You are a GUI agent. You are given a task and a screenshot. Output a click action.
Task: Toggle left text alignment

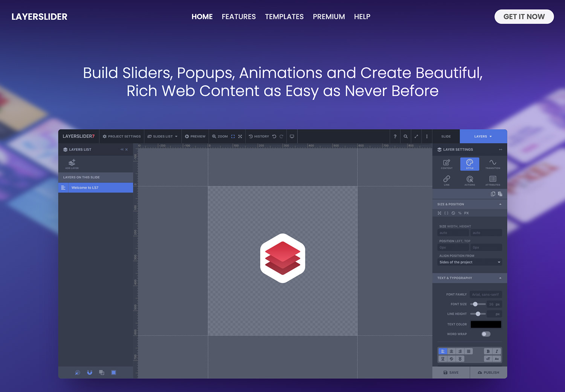coord(443,351)
